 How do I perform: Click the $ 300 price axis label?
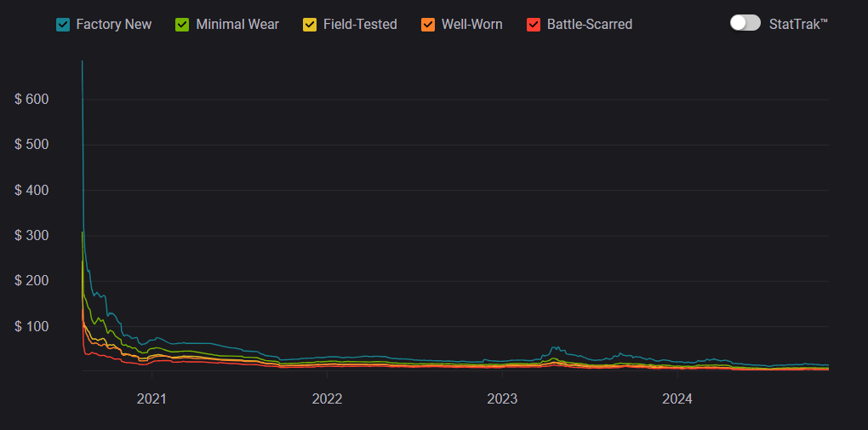pyautogui.click(x=31, y=236)
